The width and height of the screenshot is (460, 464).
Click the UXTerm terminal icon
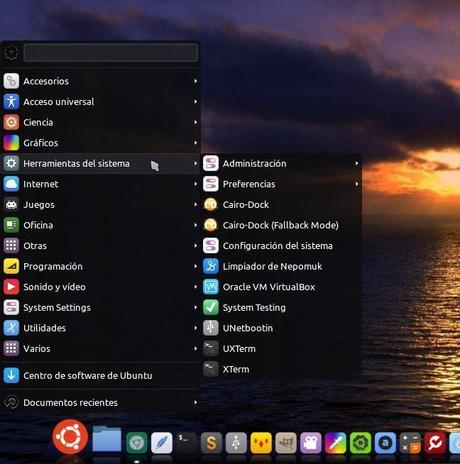click(x=211, y=349)
